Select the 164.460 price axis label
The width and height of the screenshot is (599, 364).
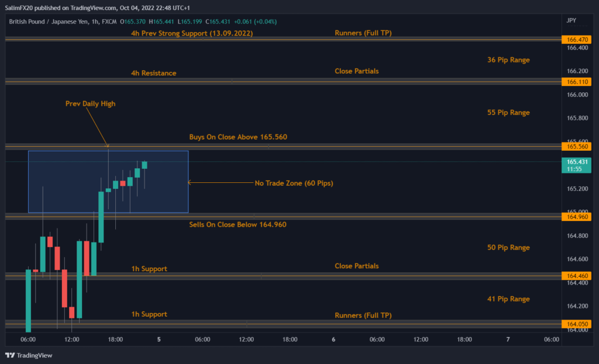[576, 276]
